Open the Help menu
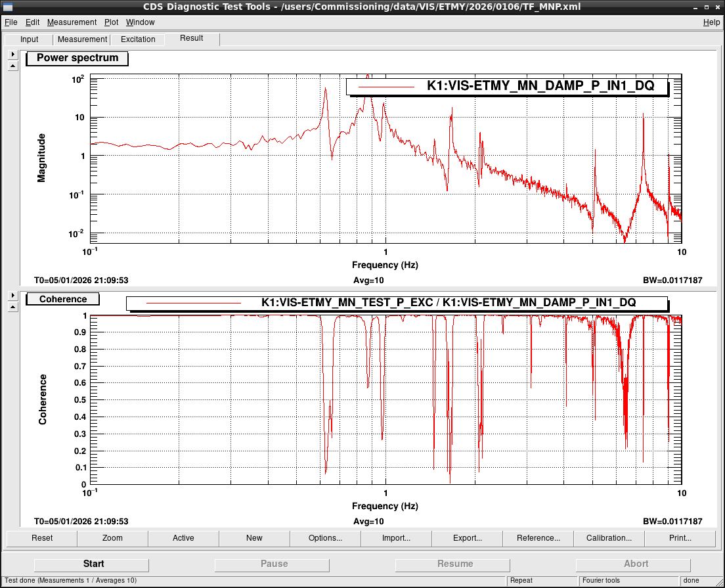725x588 pixels. (x=711, y=22)
